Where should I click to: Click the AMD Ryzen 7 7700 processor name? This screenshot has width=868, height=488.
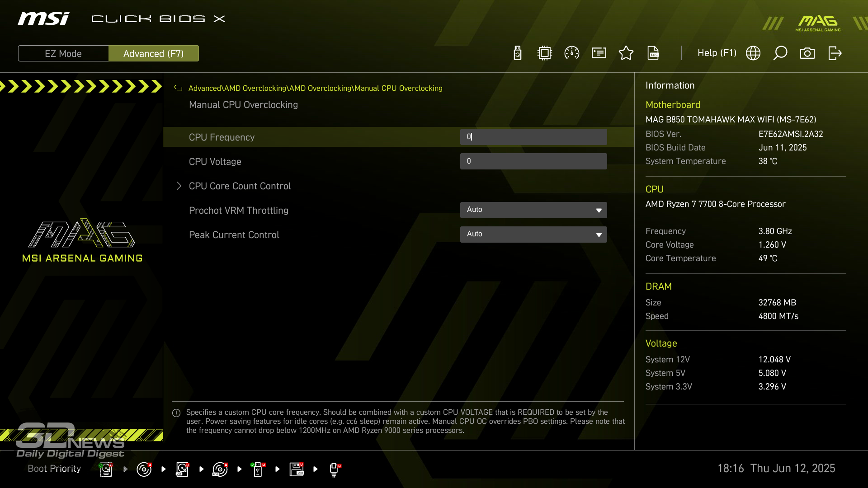(x=716, y=204)
